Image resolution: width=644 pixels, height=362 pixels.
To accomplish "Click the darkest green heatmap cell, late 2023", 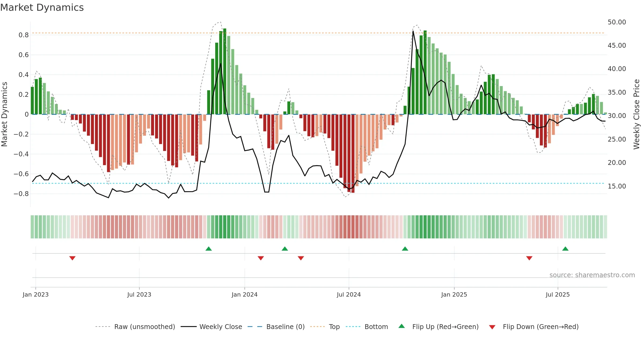I will click(x=225, y=227).
